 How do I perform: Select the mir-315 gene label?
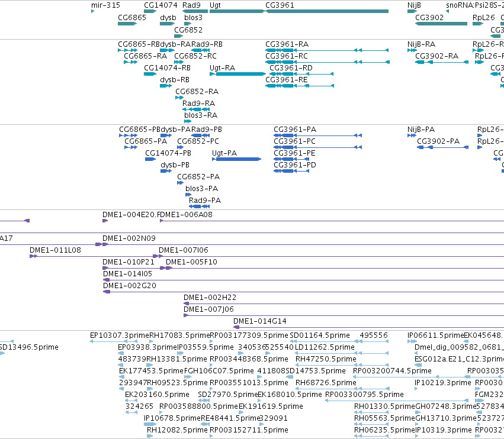(105, 5)
